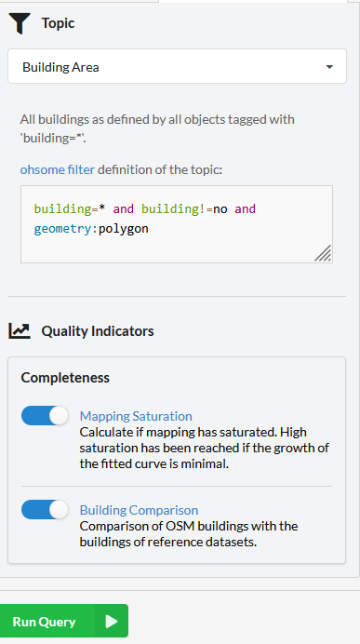Follow the ohsome filter link

click(x=58, y=169)
